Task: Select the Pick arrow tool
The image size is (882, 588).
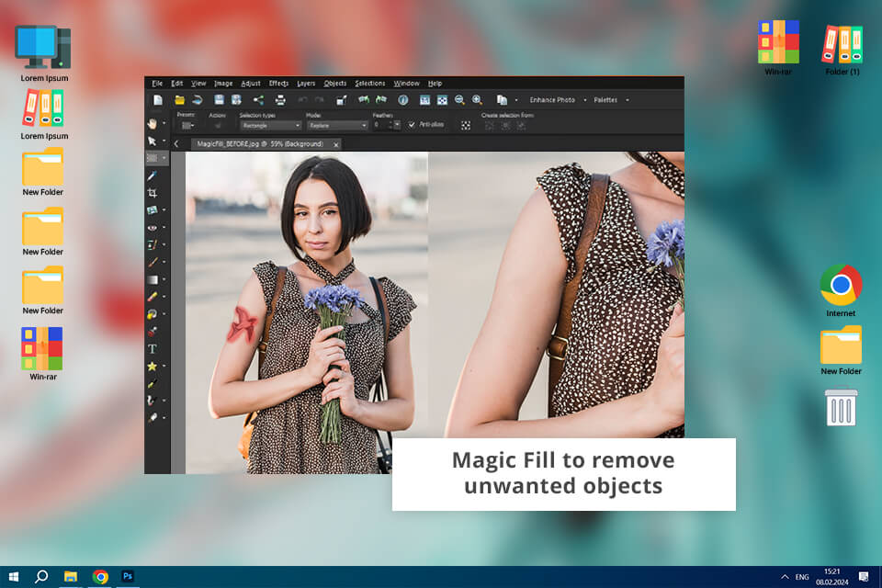Action: (152, 141)
